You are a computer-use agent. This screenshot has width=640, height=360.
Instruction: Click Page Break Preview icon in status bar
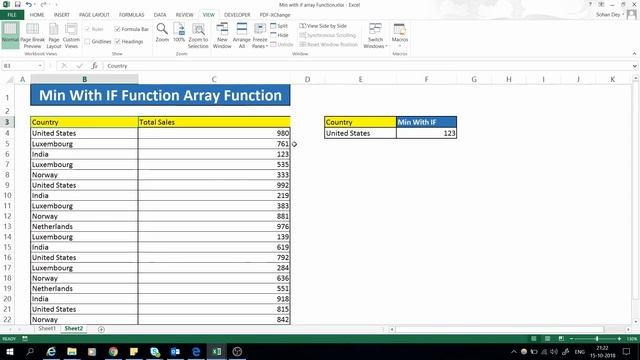[561, 339]
